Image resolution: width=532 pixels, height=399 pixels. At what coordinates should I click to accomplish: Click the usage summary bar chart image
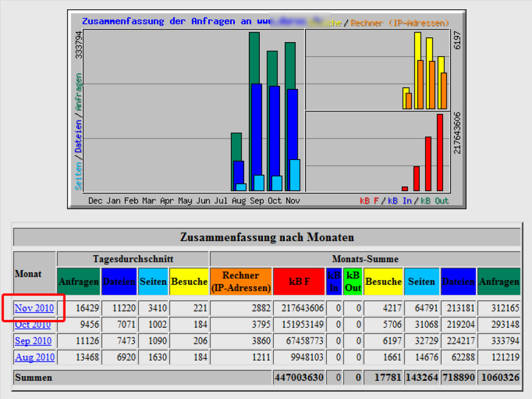tap(267, 109)
